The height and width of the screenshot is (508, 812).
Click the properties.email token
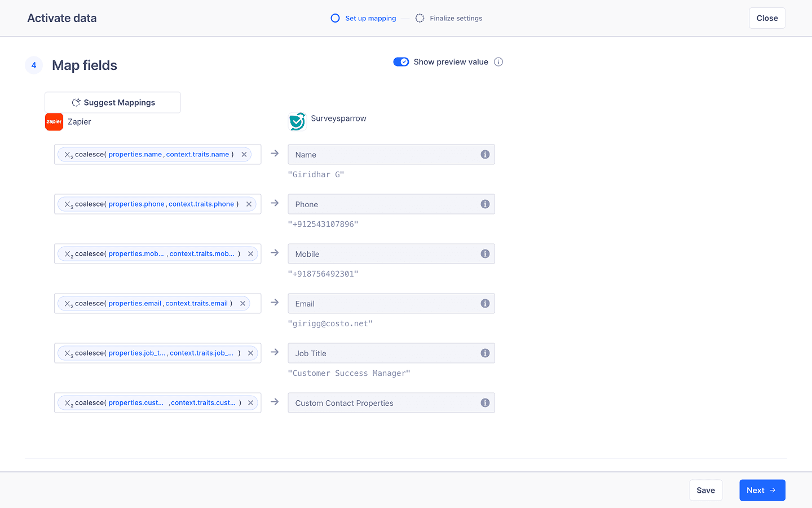(x=135, y=304)
